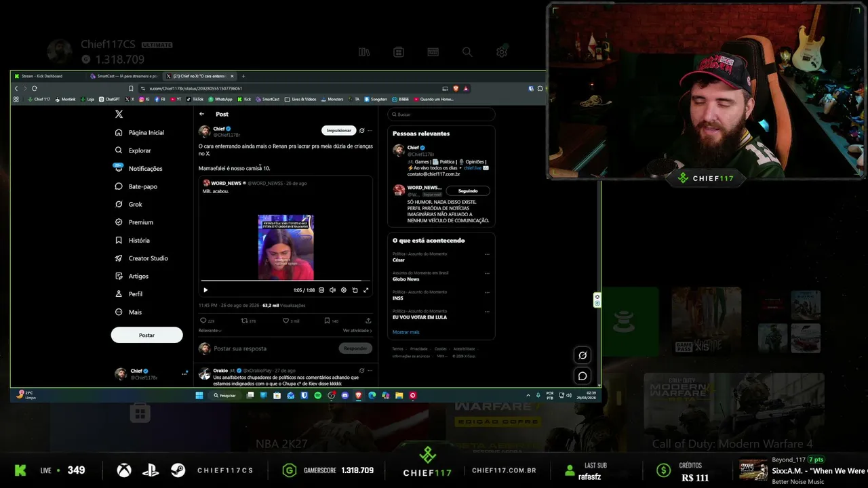
Task: Open video picture-in-picture mode
Action: pos(355,290)
